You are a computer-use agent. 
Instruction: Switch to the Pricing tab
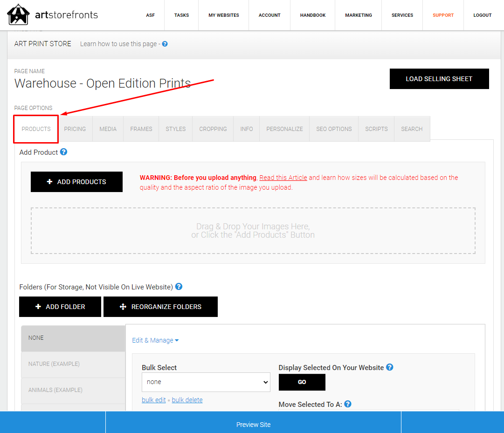click(x=75, y=129)
